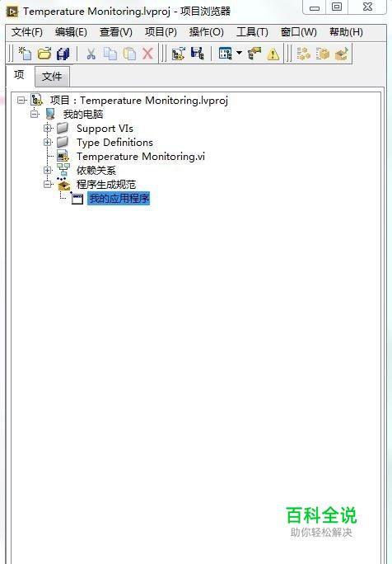
Task: Click the New item toolbar icon
Action: point(26,54)
